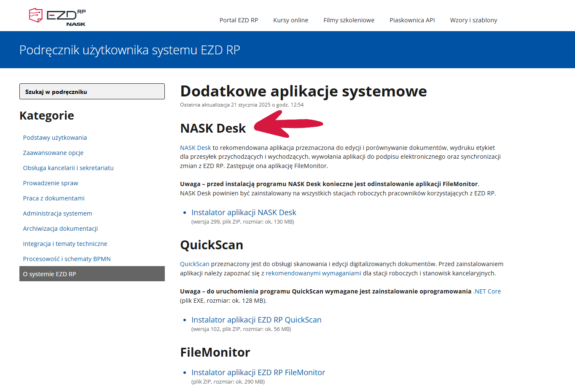Screen dimensions: 575x392
Task: Open Zaawansowane opcje category
Action: pos(53,153)
